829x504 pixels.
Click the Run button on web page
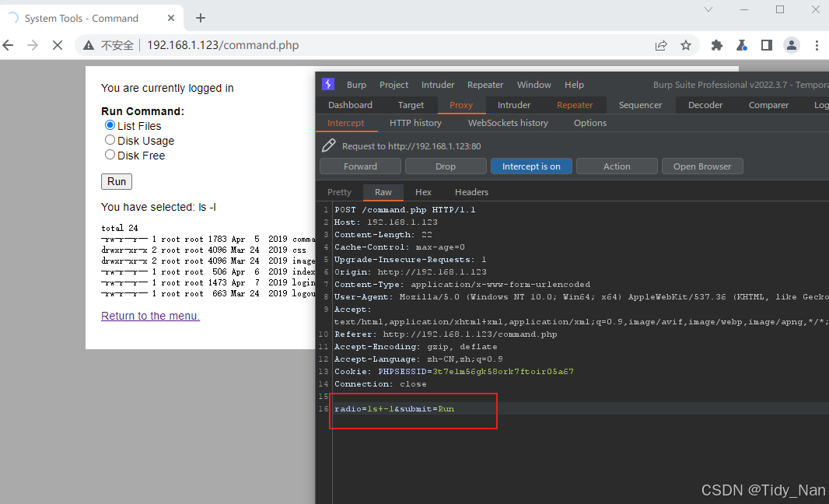pyautogui.click(x=117, y=181)
